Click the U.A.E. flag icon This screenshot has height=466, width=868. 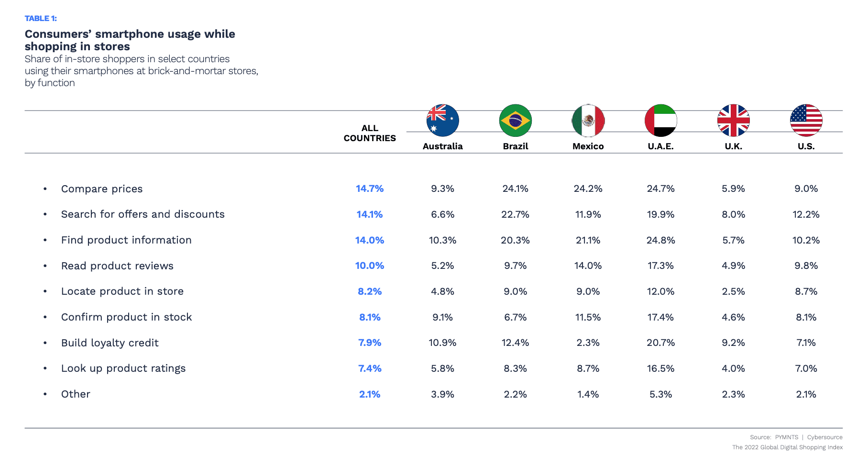(x=660, y=121)
